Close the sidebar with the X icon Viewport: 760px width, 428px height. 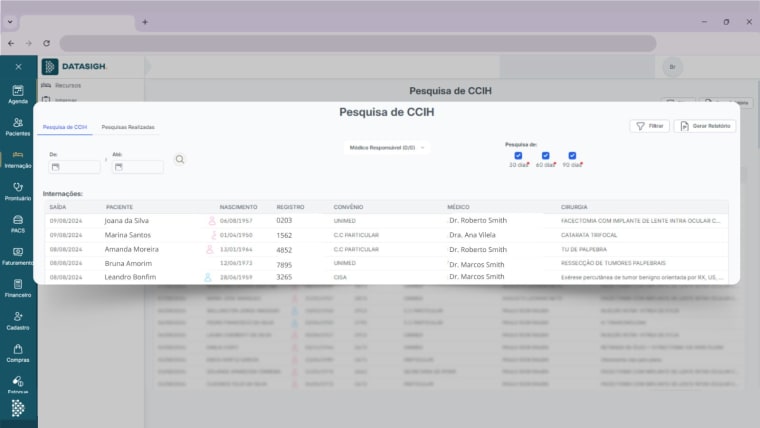(x=18, y=67)
